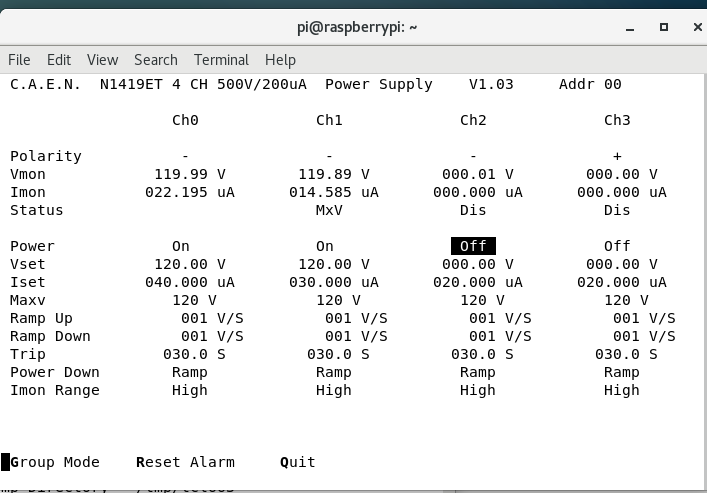Click the Polarity row label
707x493 pixels.
click(46, 157)
